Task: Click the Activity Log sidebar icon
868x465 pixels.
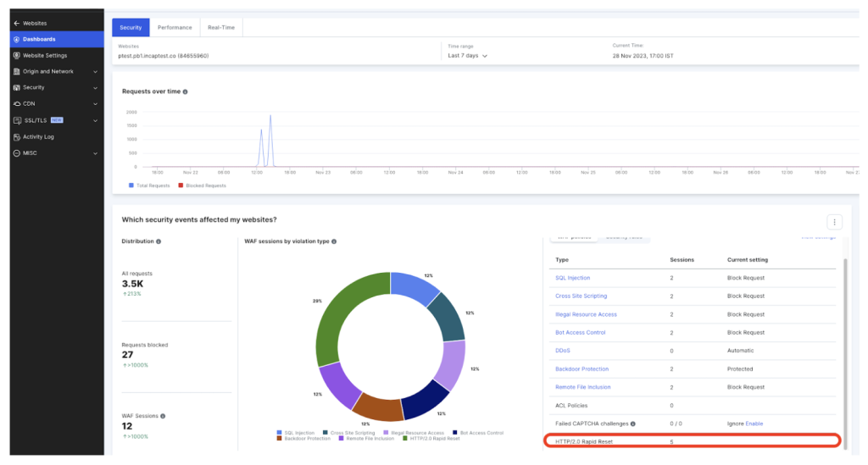Action: (16, 136)
